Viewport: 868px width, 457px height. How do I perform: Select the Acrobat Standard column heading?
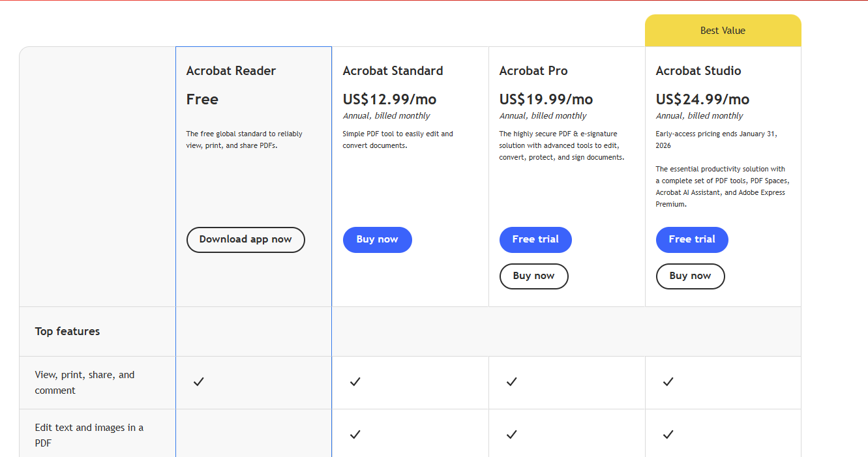point(393,70)
